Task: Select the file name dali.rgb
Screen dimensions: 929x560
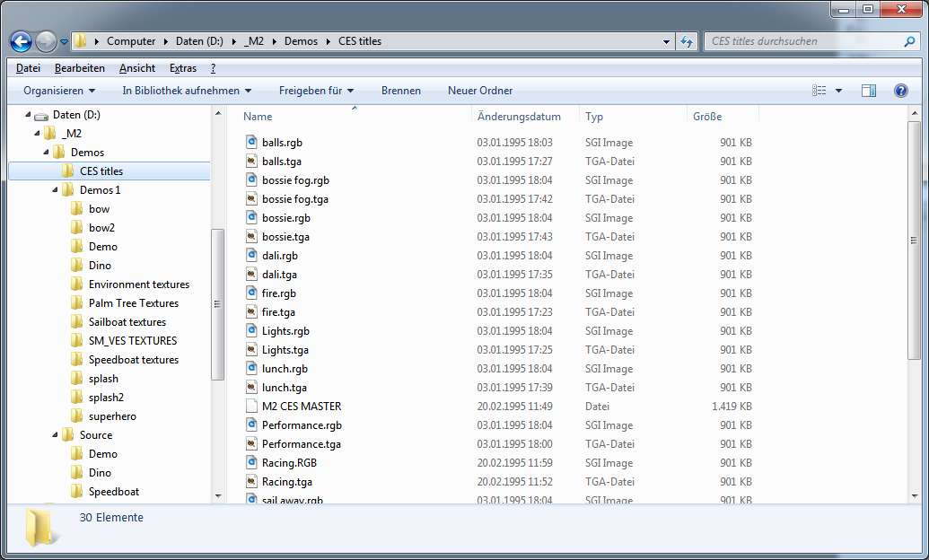Action: [x=280, y=256]
